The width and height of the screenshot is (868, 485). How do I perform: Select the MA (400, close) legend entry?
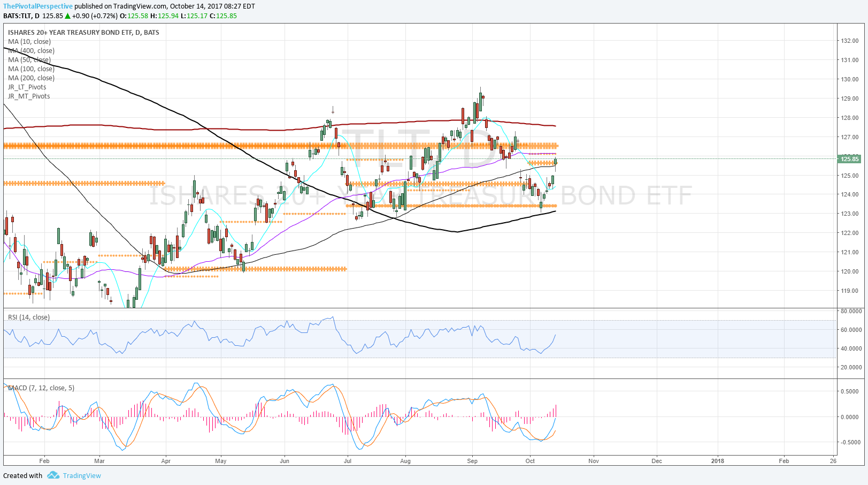coord(31,50)
